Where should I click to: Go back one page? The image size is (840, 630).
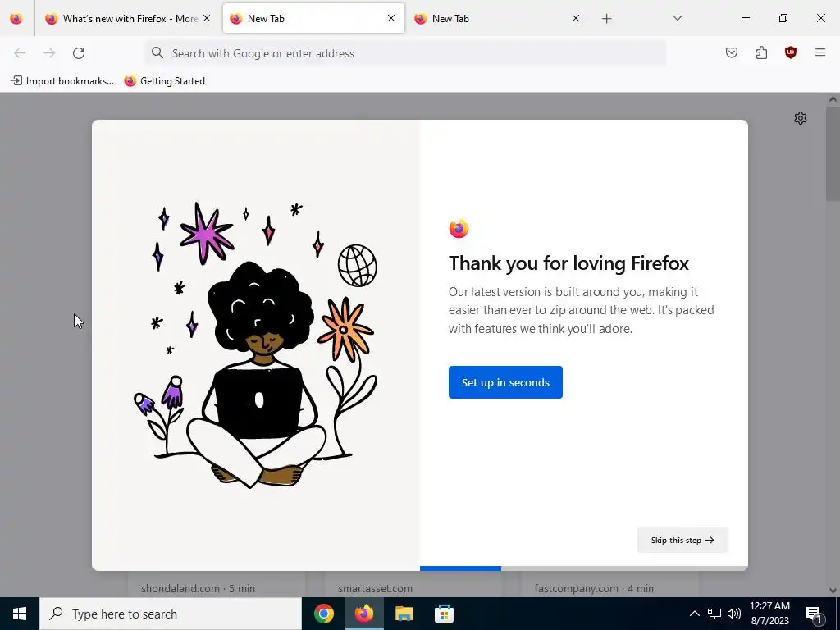click(x=20, y=53)
